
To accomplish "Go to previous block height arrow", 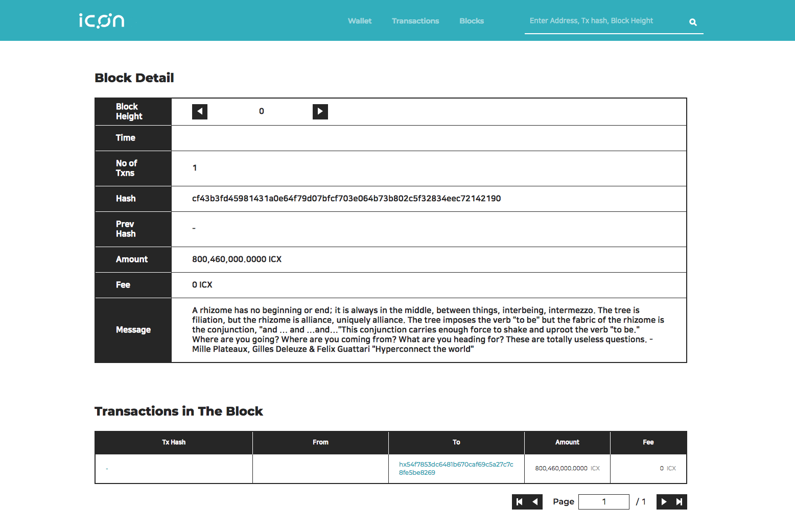I will [200, 111].
